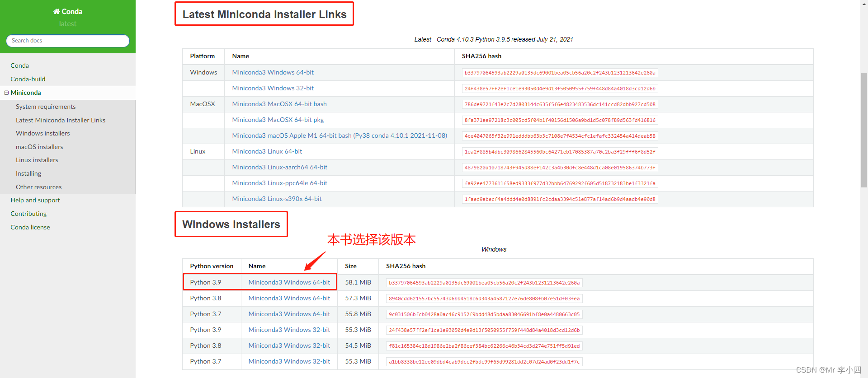Select the 58.1 MiB size cell
This screenshot has width=868, height=378.
[x=358, y=282]
